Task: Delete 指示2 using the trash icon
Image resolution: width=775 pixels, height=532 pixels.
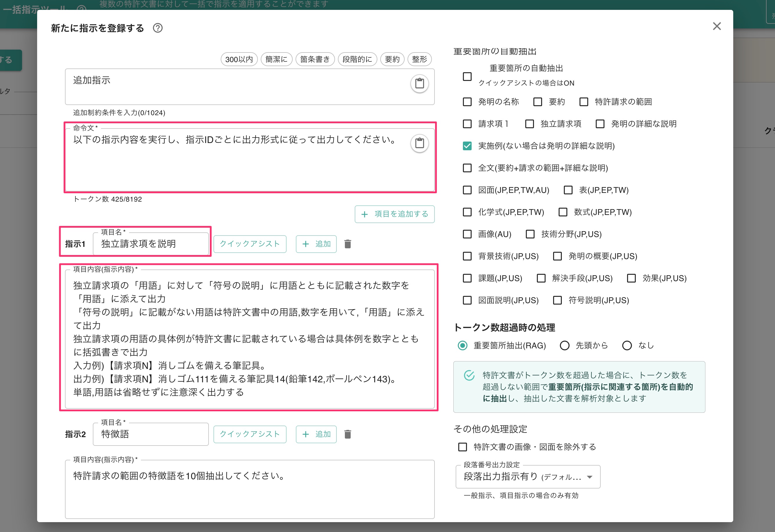Action: [347, 434]
